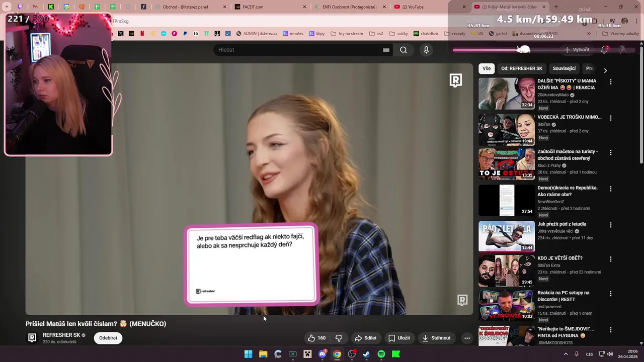Open 'Všechny záložky' folder

620,34
